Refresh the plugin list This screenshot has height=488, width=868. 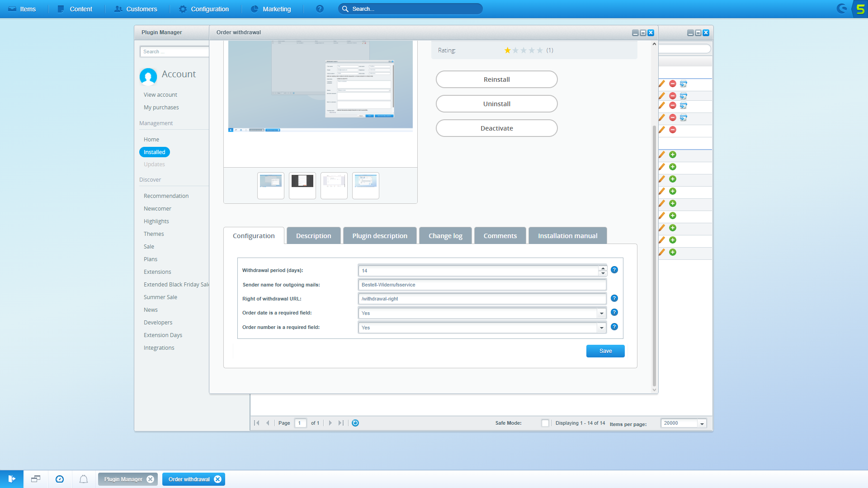coord(355,423)
